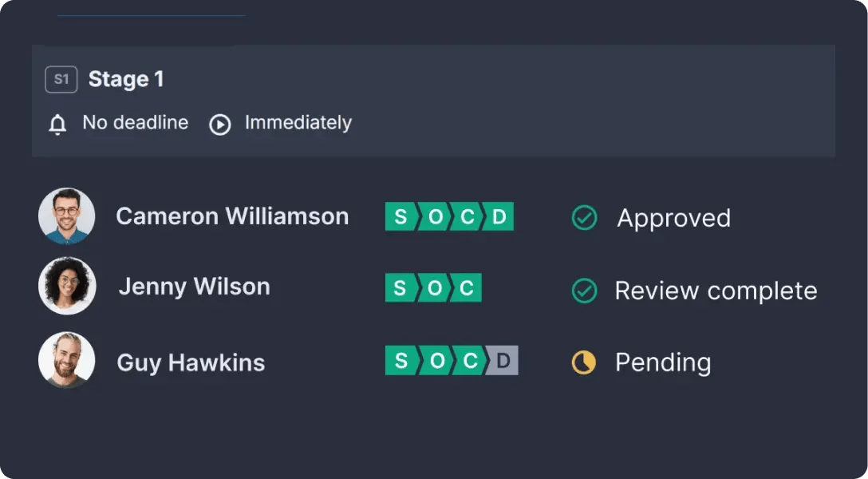The width and height of the screenshot is (868, 479).
Task: Open Jenny Wilson's avatar photo
Action: click(67, 286)
